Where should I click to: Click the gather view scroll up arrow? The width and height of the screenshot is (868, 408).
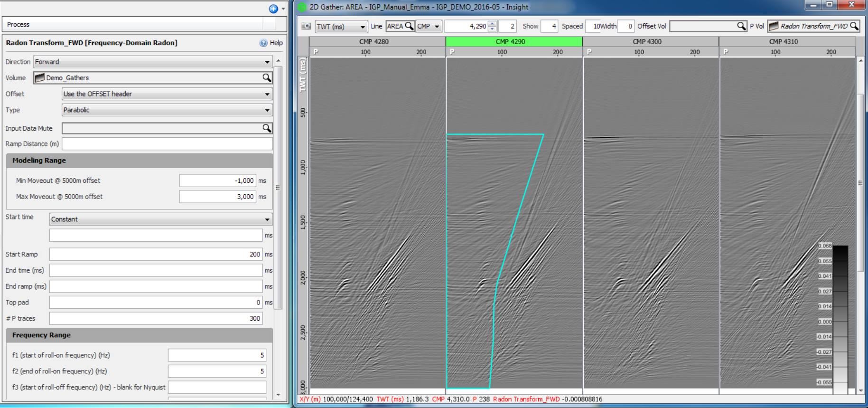(x=860, y=61)
